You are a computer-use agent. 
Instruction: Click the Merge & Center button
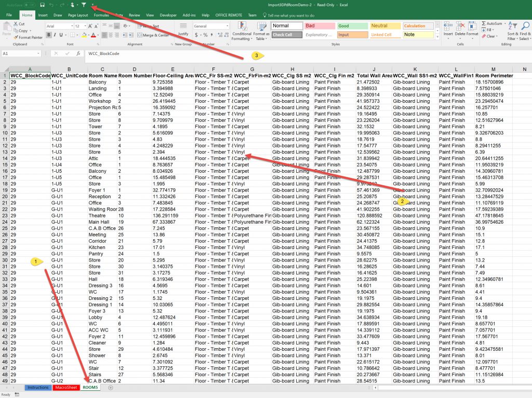tap(152, 35)
